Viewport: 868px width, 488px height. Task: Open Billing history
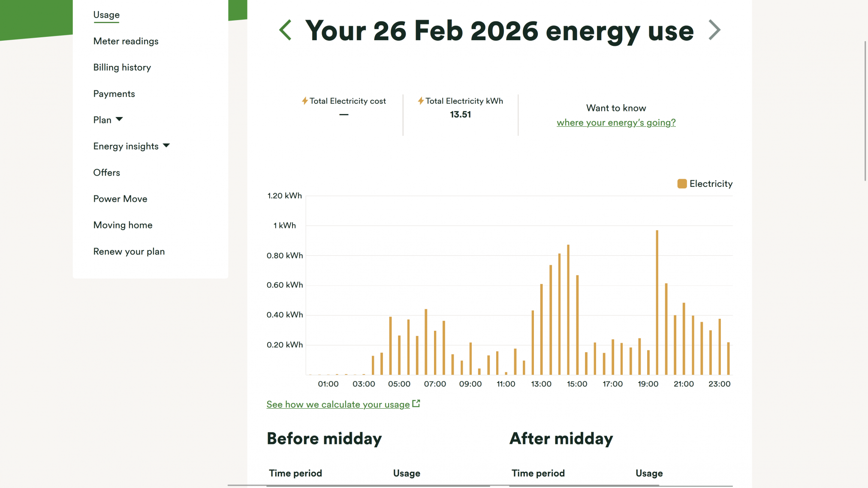[122, 67]
